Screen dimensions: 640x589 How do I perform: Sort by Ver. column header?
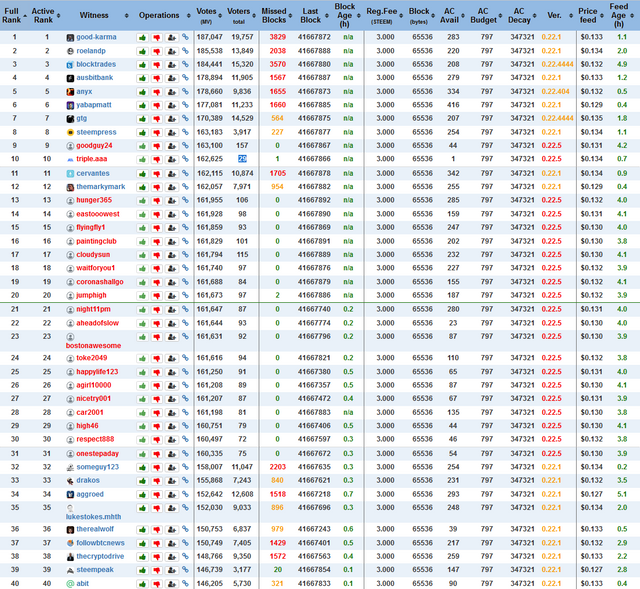[x=557, y=16]
